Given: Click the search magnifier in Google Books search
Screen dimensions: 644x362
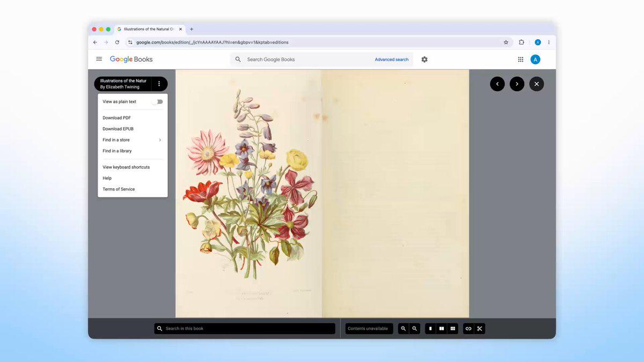Looking at the screenshot, I should coord(238,60).
